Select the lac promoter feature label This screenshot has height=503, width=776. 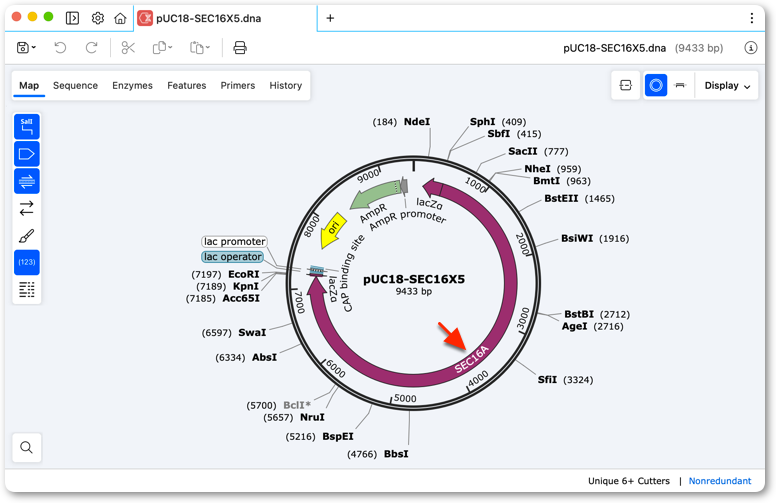[235, 242]
